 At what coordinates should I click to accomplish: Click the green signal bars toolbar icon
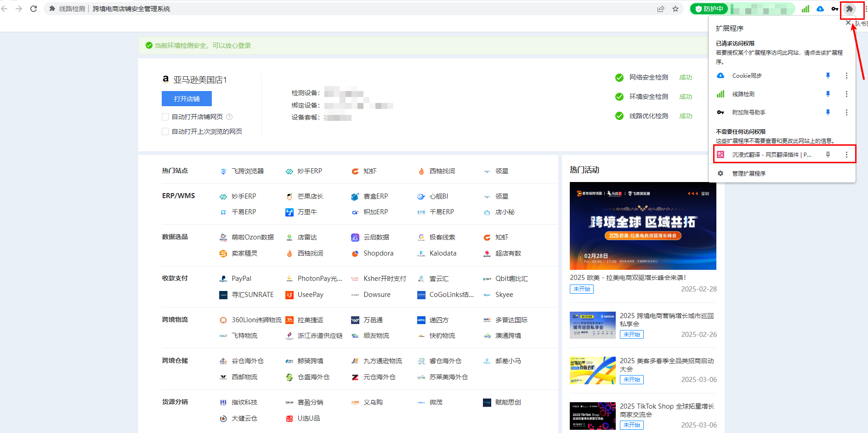(806, 9)
